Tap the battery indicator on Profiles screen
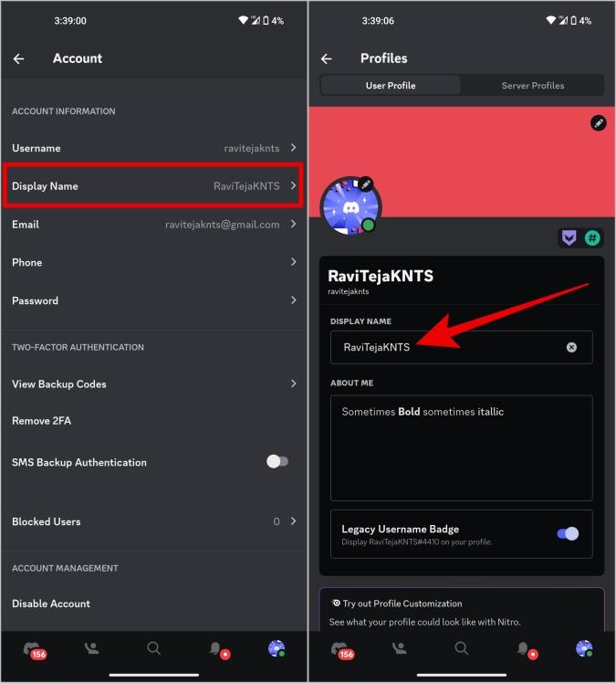Image resolution: width=616 pixels, height=683 pixels. pos(573,20)
